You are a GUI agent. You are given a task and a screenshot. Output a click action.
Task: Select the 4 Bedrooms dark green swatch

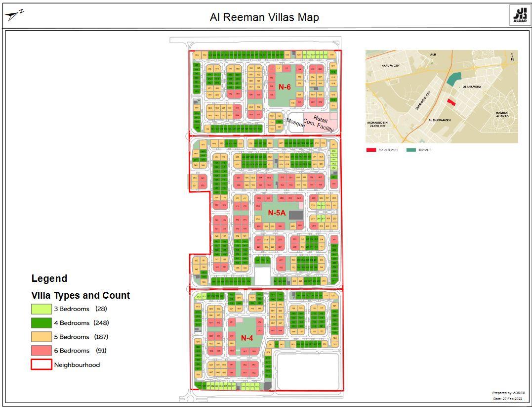pyautogui.click(x=41, y=323)
